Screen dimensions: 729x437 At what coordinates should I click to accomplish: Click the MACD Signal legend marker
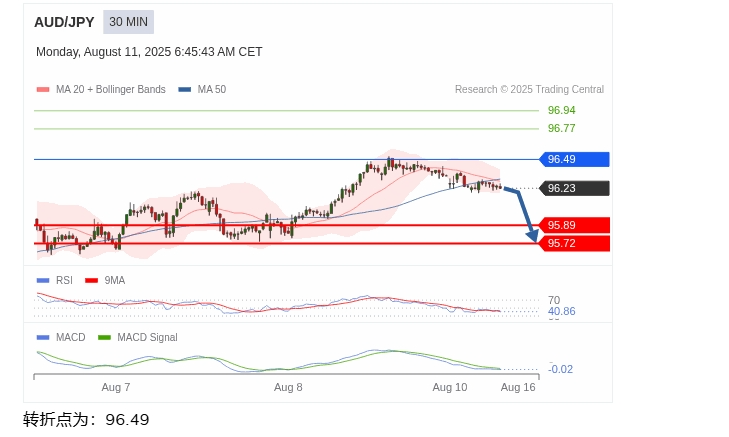[104, 338]
